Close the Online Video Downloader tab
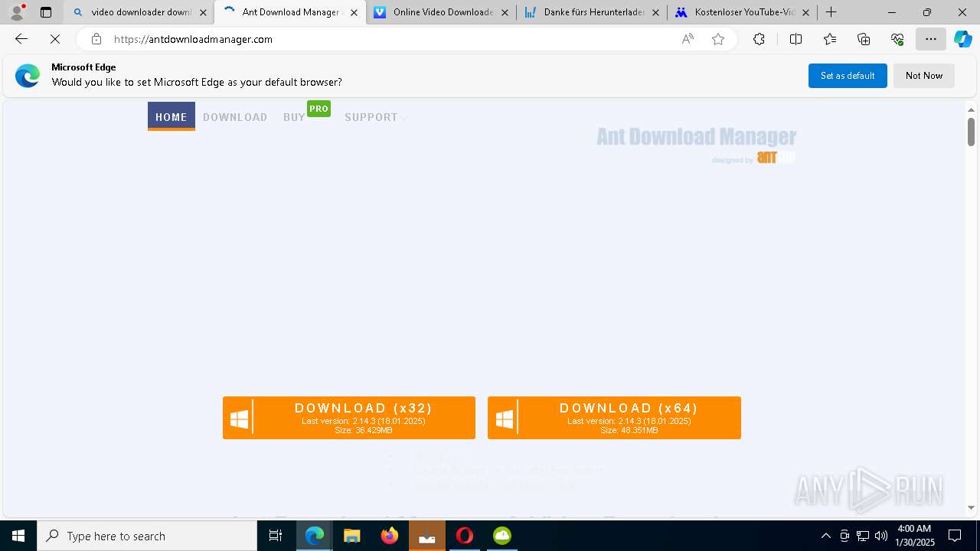 [505, 12]
